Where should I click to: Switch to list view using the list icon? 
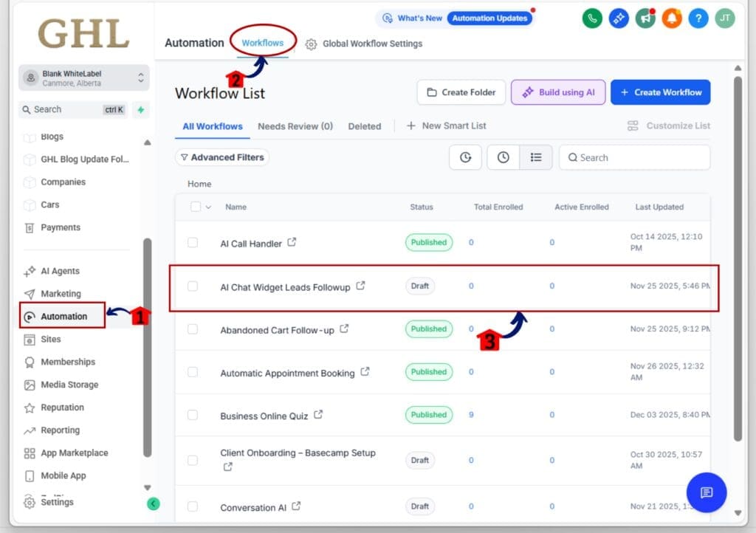tap(537, 157)
